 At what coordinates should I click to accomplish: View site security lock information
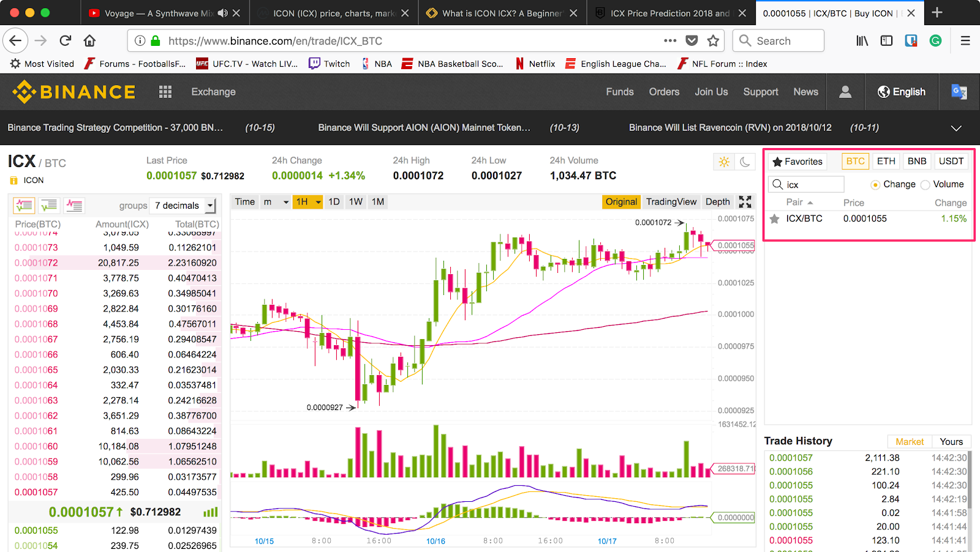click(x=156, y=41)
